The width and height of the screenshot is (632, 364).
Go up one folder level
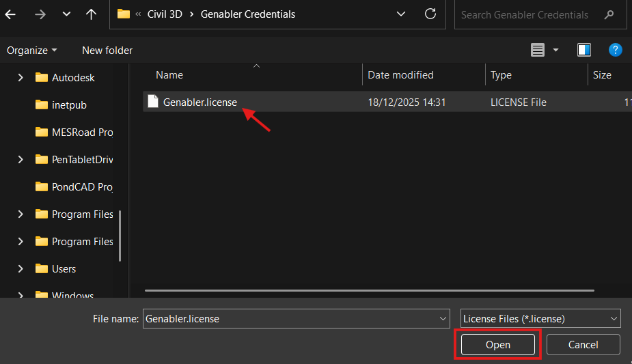91,14
